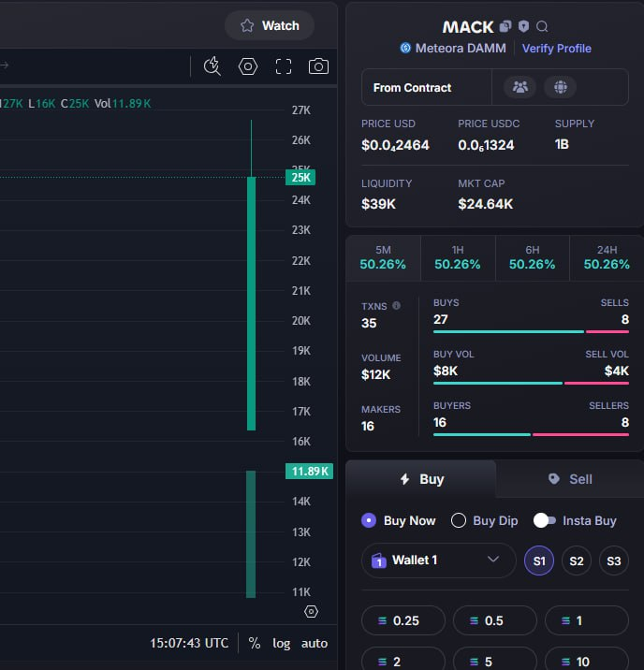This screenshot has width=644, height=670.
Task: Open Verify Profile link
Action: point(556,49)
